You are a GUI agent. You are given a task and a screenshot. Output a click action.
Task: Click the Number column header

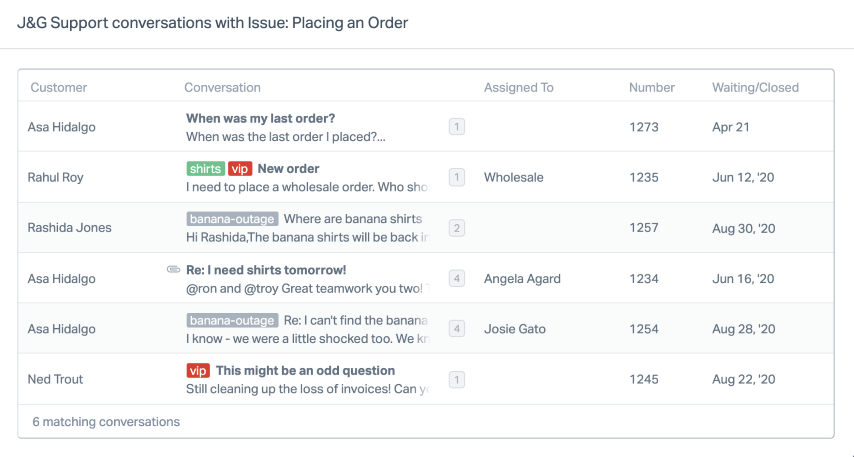click(x=652, y=88)
